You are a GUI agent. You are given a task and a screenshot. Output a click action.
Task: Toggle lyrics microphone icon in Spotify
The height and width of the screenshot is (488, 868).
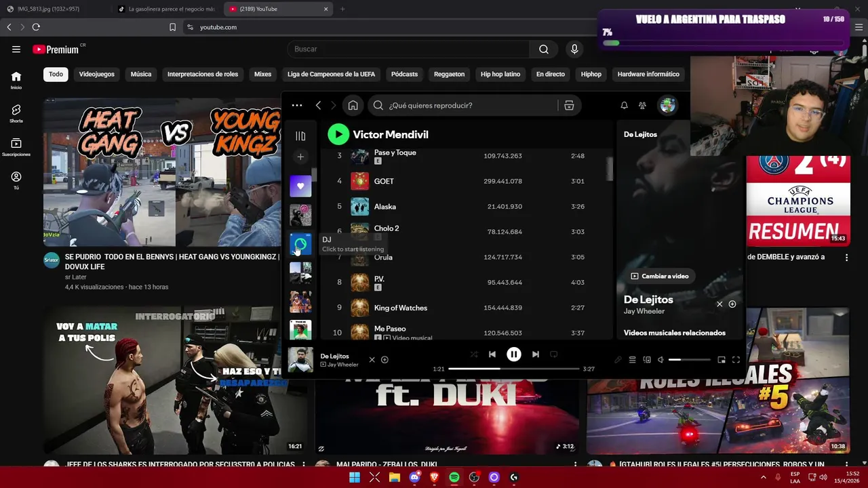(x=618, y=360)
